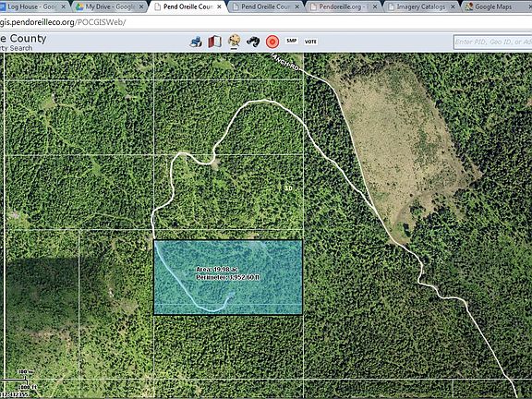Switch to the Google Maps tab

click(x=493, y=6)
